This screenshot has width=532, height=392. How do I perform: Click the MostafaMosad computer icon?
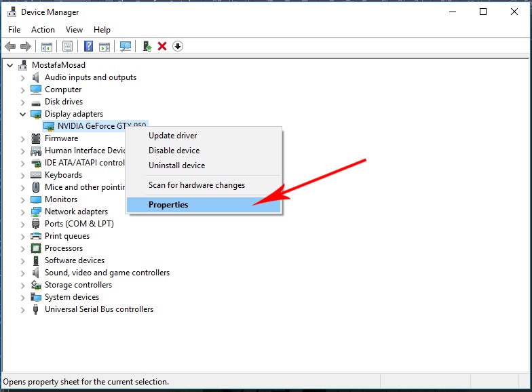coord(23,65)
